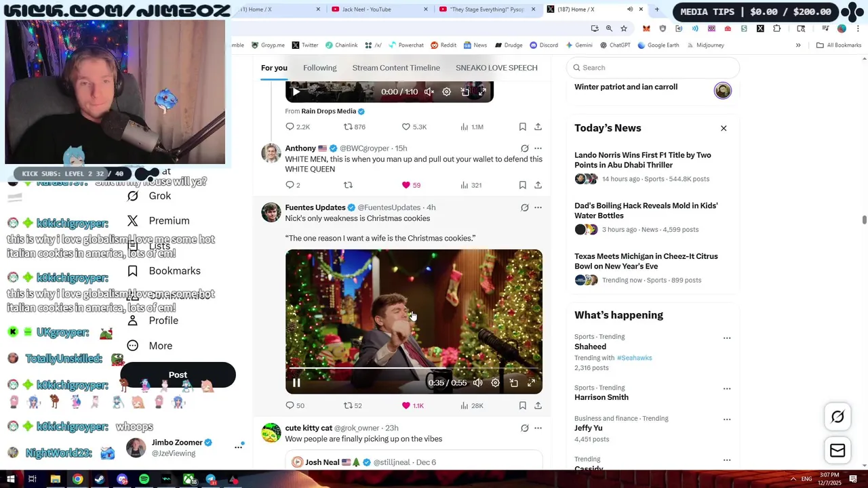
Task: Open Dad's Boiling Hack Reveals Mold story
Action: point(646,211)
